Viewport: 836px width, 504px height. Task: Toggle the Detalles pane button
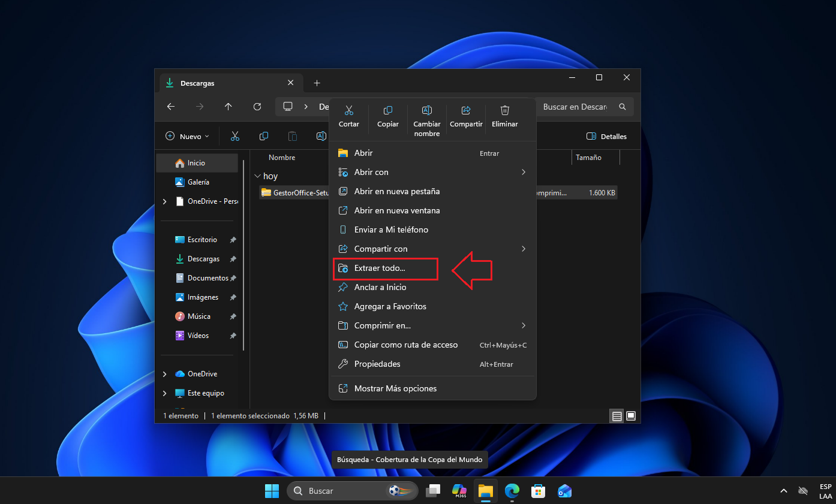click(x=606, y=136)
